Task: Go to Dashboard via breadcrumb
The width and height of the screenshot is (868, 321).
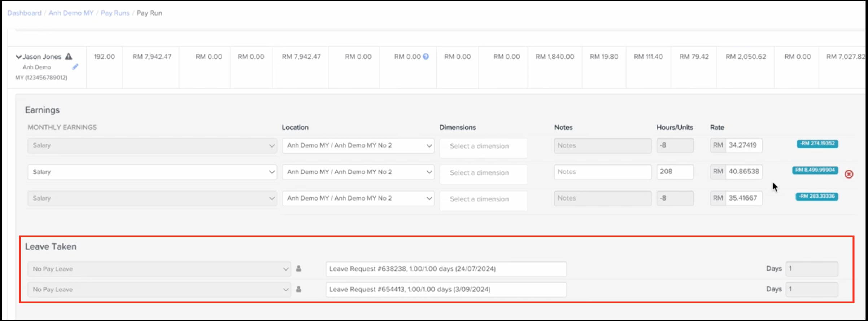Action: (x=24, y=13)
